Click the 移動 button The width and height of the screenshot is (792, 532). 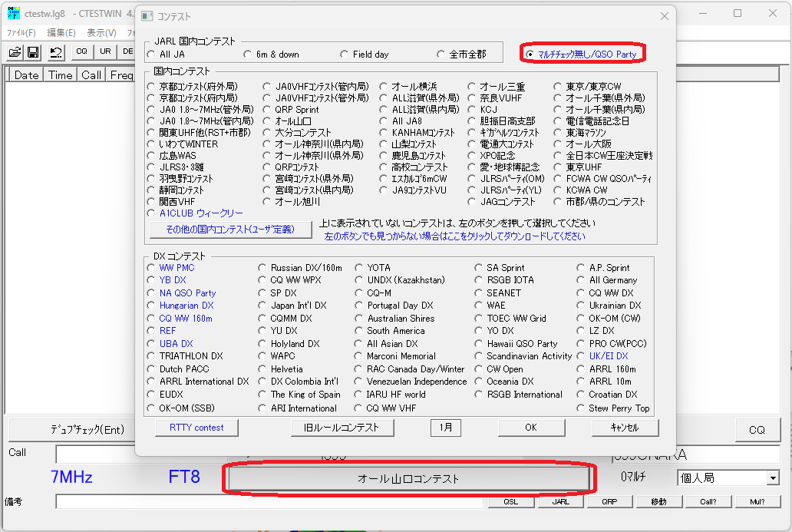pos(659,502)
